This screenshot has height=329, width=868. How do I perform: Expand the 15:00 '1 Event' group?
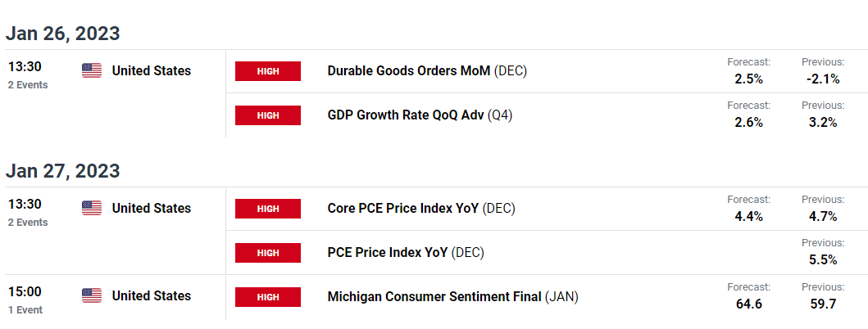coord(25,309)
